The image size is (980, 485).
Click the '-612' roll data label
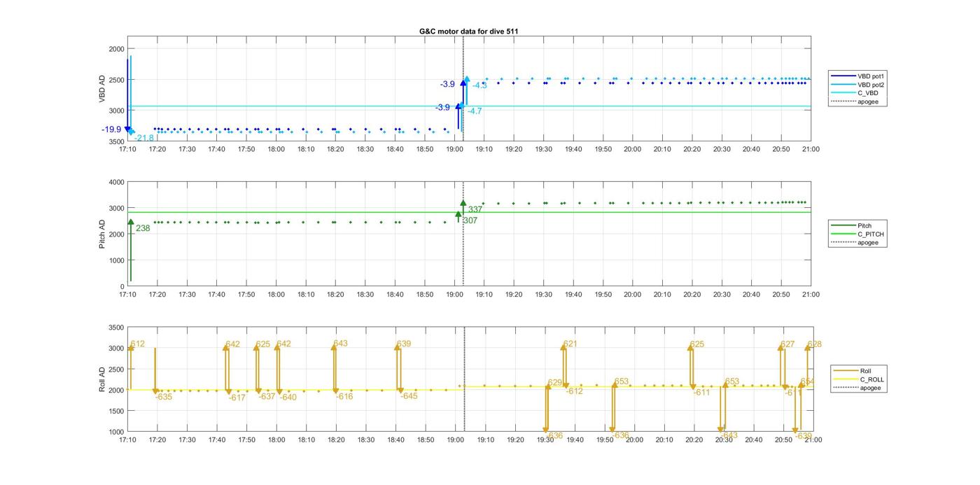[574, 391]
